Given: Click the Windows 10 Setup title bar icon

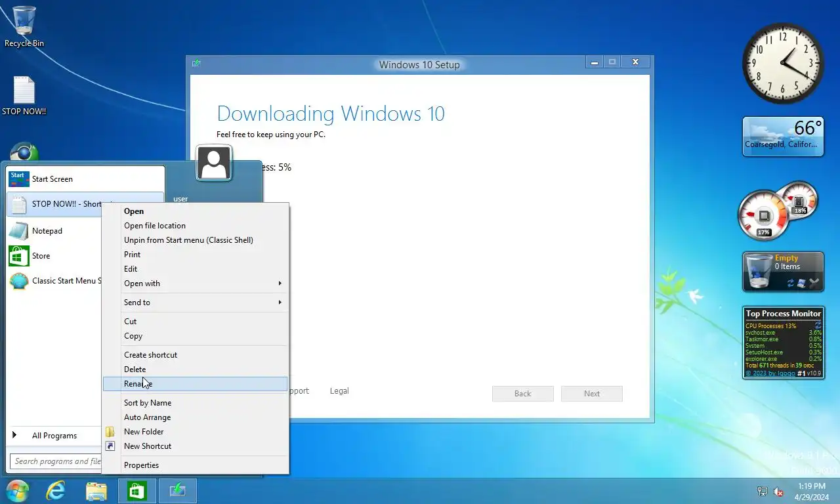Looking at the screenshot, I should [196, 63].
